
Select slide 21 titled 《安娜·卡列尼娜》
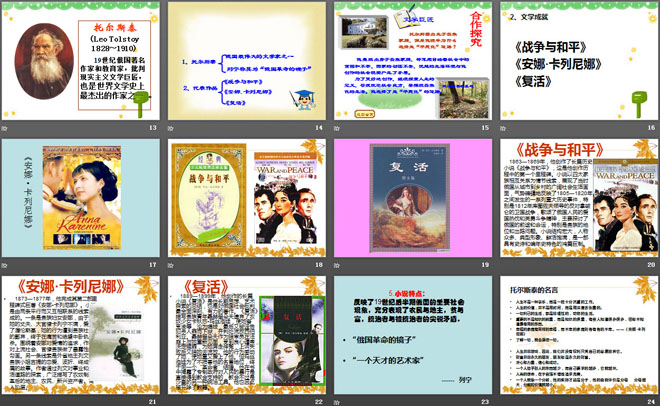[81, 335]
